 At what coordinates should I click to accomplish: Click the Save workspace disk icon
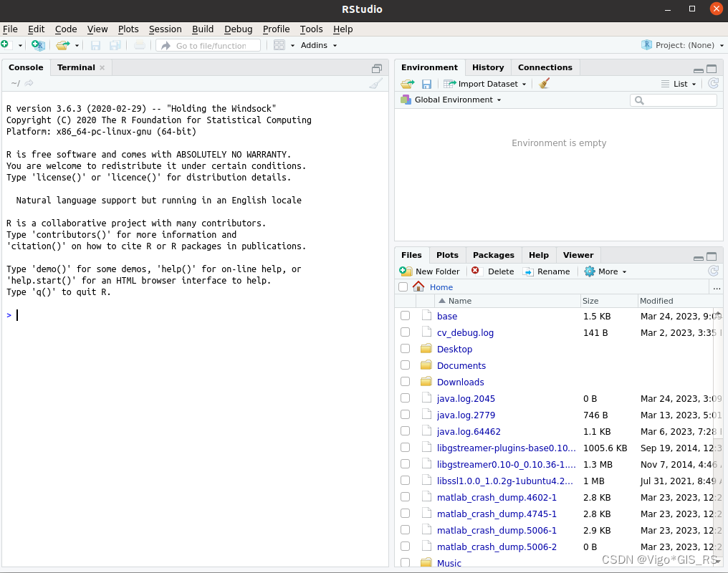point(426,84)
